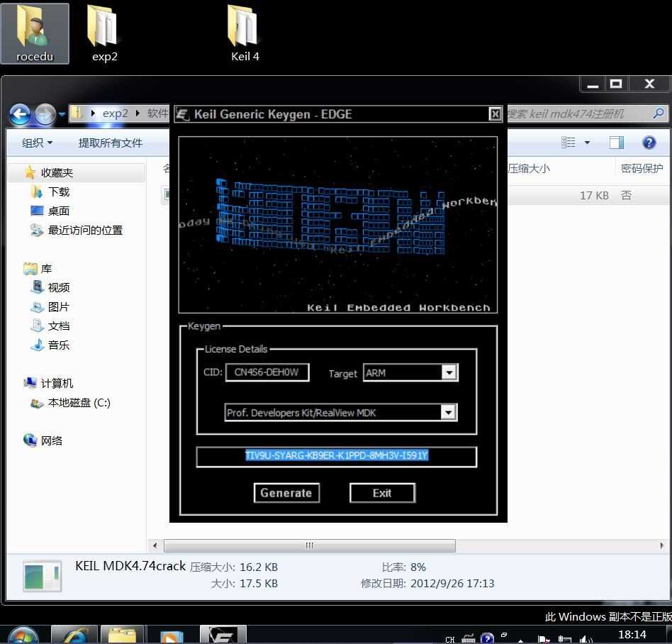Toggle the preview pane icon
Screen dimensions: 672x644
click(x=616, y=143)
